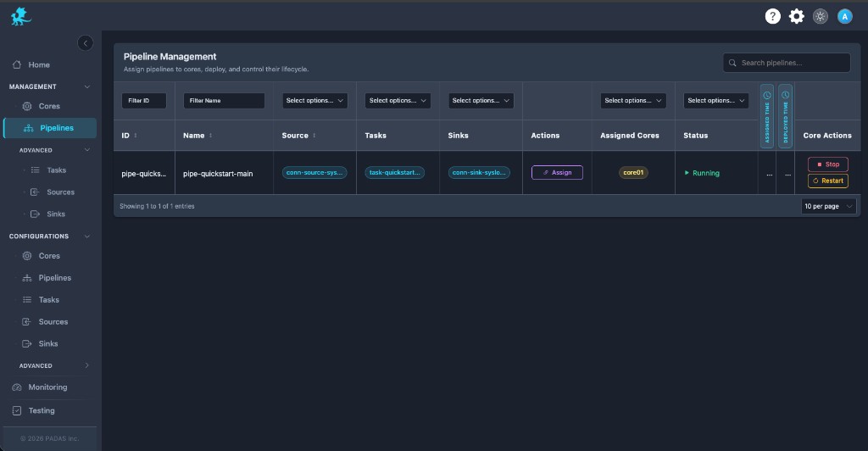Select Pipelines under Management

click(50, 128)
